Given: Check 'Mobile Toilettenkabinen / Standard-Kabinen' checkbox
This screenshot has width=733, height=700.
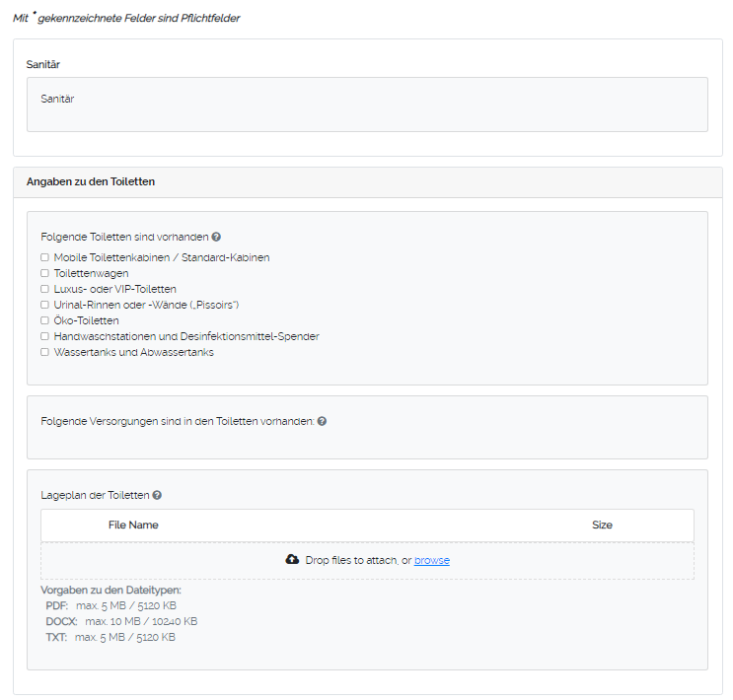Looking at the screenshot, I should point(44,257).
